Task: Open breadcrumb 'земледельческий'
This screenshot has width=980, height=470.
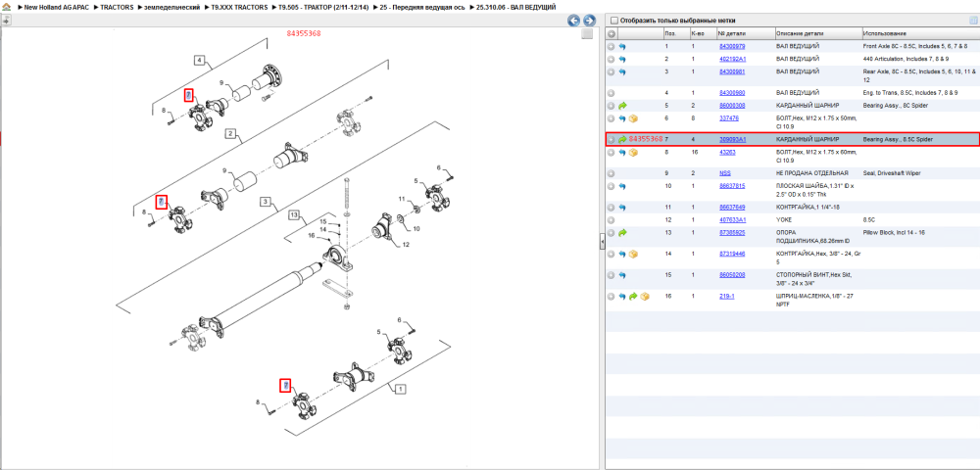Action: coord(171,7)
